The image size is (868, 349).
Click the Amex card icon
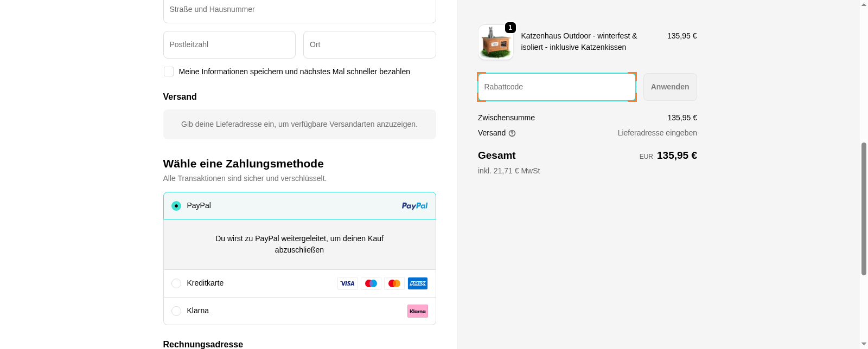tap(417, 283)
